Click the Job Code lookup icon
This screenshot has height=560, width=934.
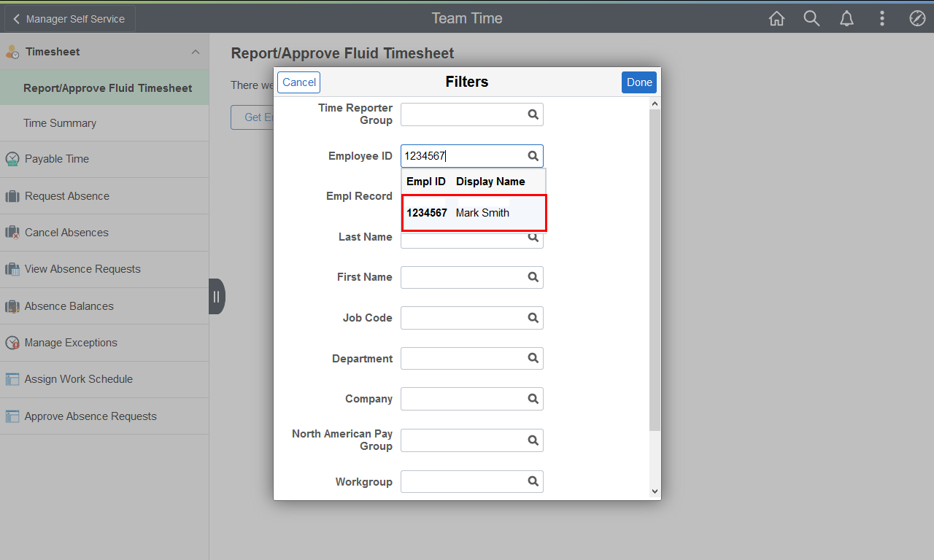533,318
